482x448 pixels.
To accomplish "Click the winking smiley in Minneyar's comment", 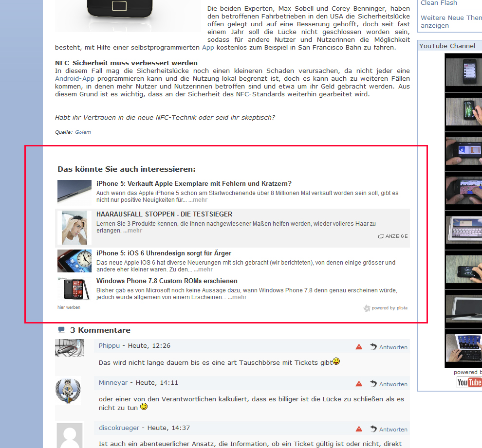I will tap(144, 407).
